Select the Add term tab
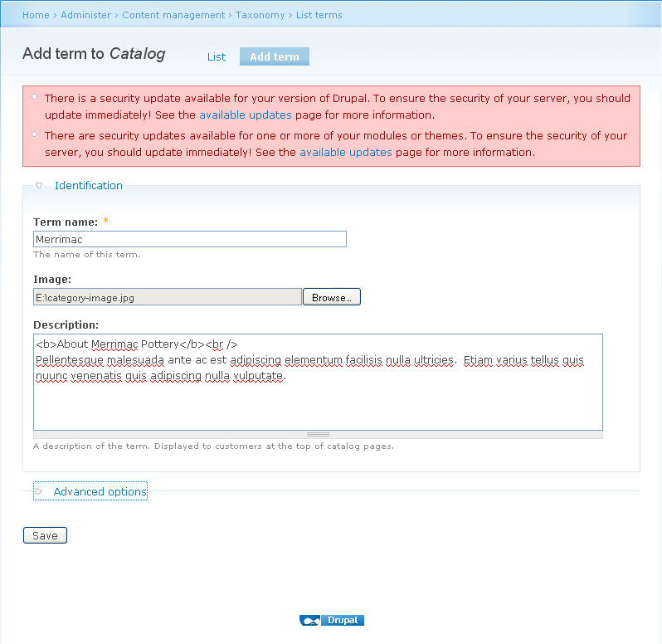The width and height of the screenshot is (662, 644). coord(275,56)
